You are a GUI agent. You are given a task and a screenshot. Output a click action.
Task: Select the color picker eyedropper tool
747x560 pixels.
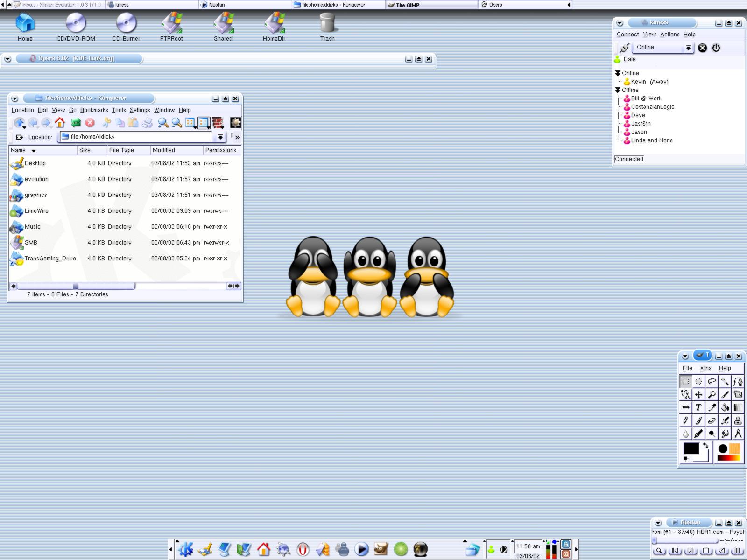tap(712, 407)
